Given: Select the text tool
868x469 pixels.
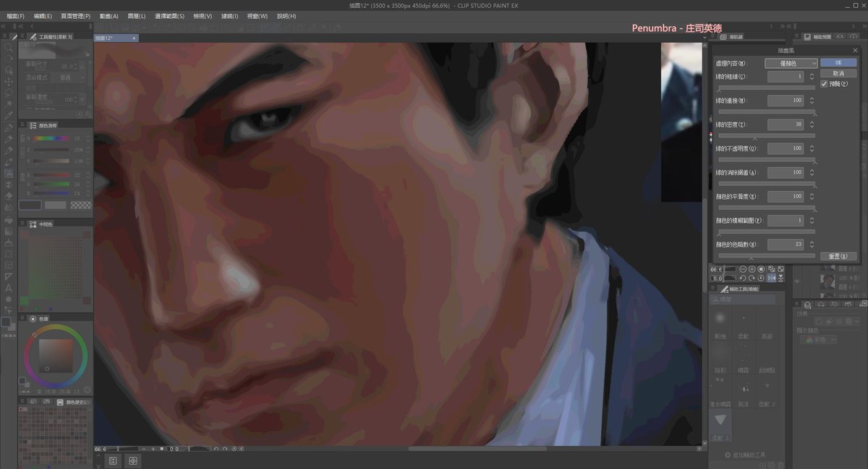Looking at the screenshot, I should point(9,288).
